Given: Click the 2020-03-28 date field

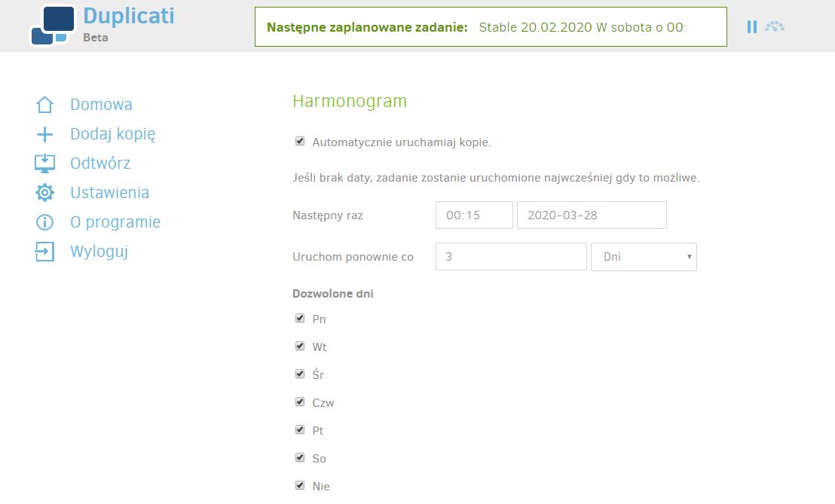Looking at the screenshot, I should pyautogui.click(x=592, y=215).
